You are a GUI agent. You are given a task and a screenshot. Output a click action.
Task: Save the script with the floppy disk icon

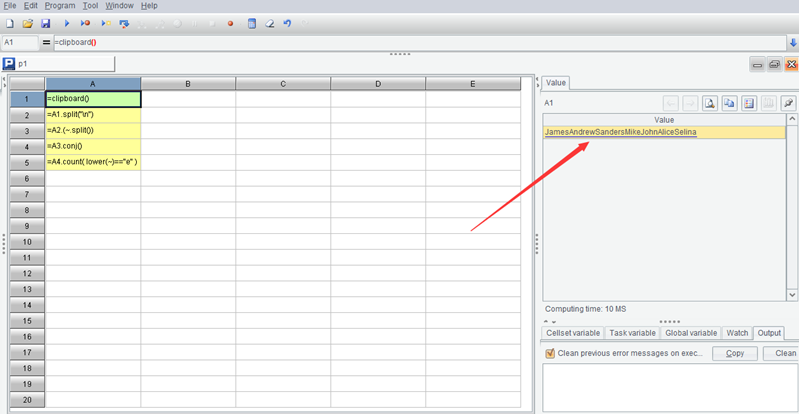coord(45,23)
